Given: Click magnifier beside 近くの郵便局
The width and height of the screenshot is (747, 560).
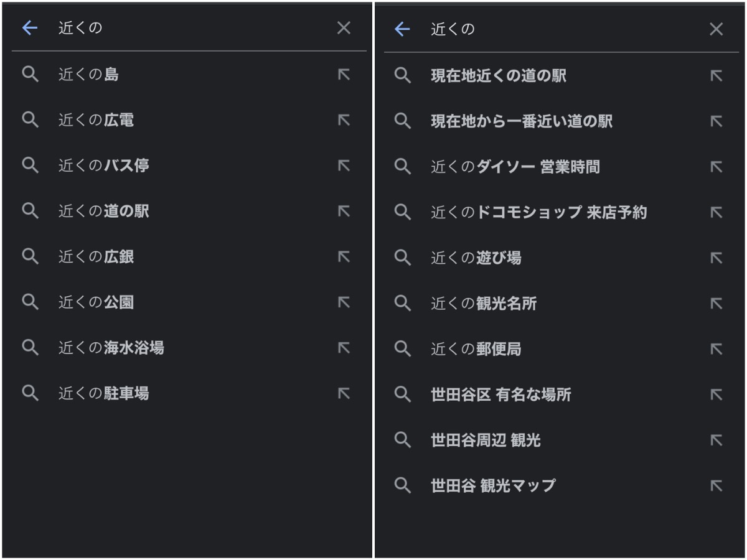Looking at the screenshot, I should pyautogui.click(x=403, y=349).
